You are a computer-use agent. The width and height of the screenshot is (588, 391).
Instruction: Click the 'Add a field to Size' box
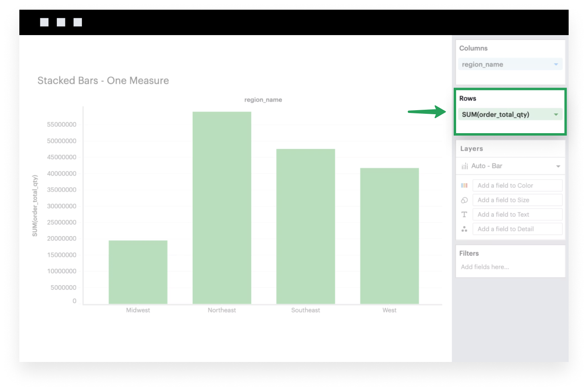coord(517,200)
